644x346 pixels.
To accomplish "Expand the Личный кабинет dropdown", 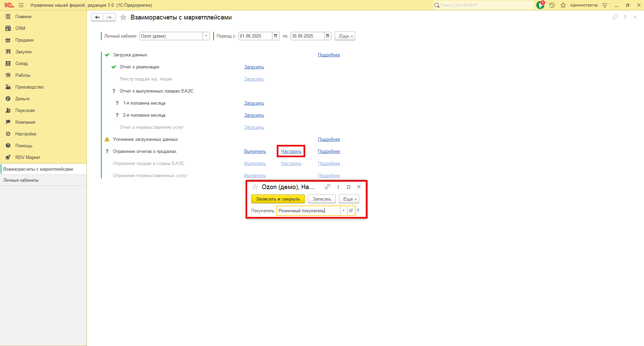I will [206, 36].
